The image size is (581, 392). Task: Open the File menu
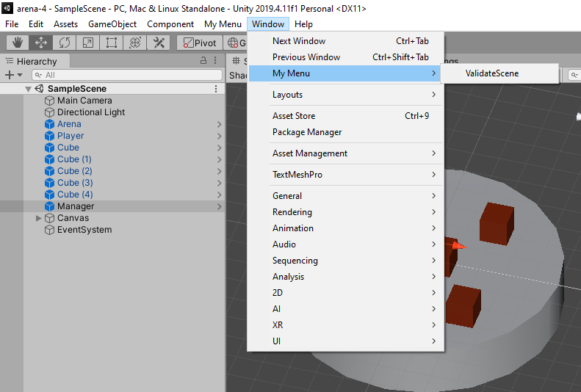pos(12,24)
